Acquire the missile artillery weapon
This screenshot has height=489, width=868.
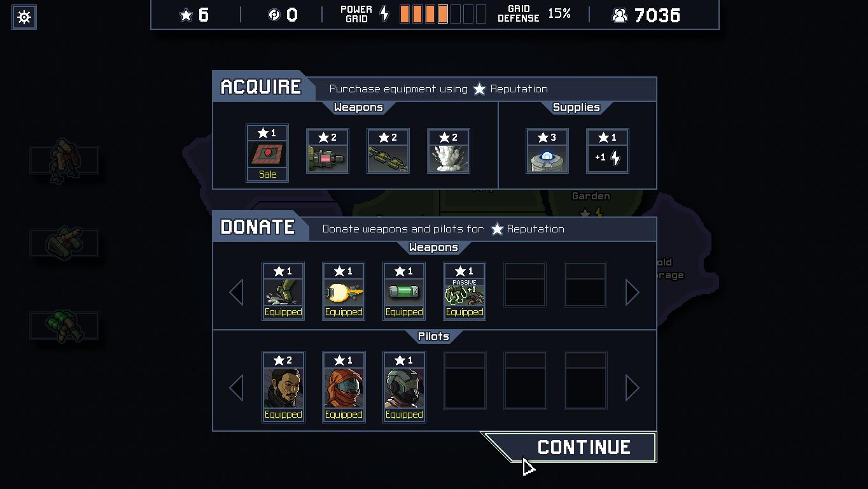click(388, 151)
